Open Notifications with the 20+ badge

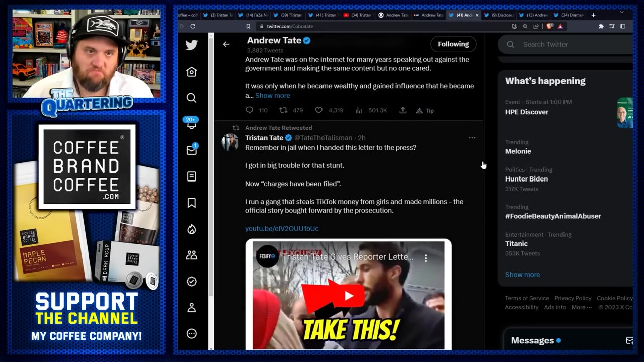[191, 123]
